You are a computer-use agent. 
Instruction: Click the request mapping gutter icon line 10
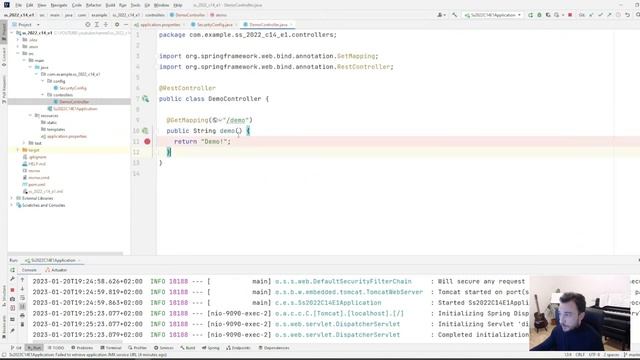pyautogui.click(x=145, y=131)
